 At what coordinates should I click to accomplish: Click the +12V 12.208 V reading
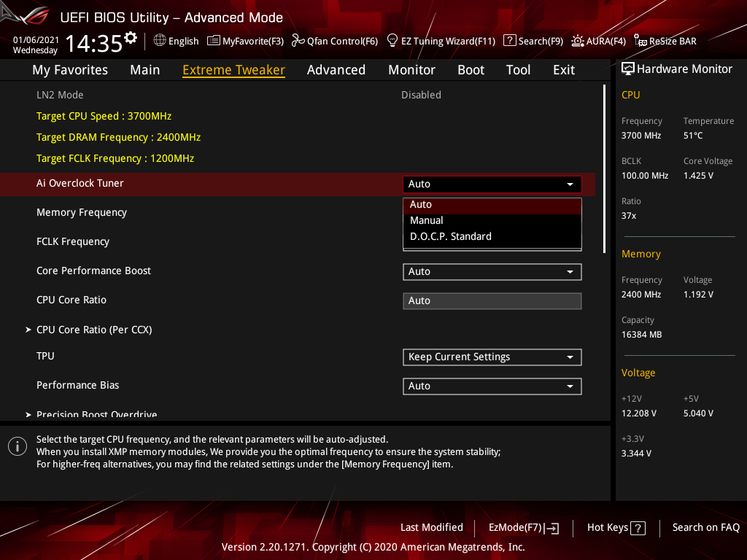pos(639,413)
